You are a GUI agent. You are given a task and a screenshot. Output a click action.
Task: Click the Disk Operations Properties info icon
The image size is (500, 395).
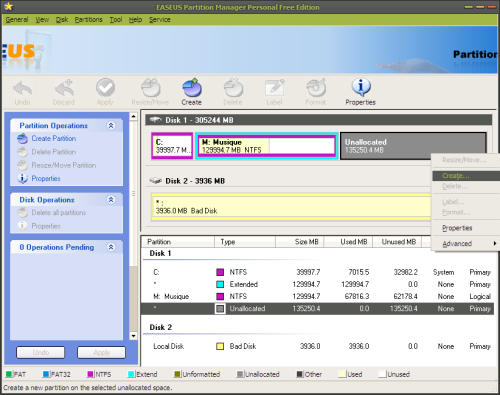pyautogui.click(x=22, y=226)
